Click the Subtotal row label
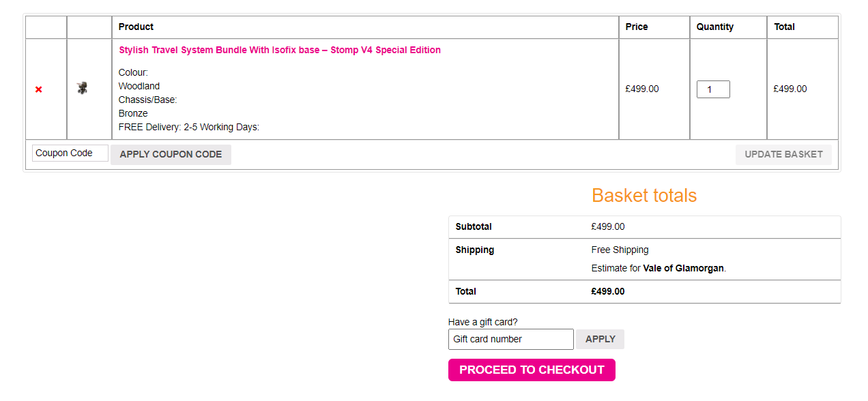 [x=474, y=226]
